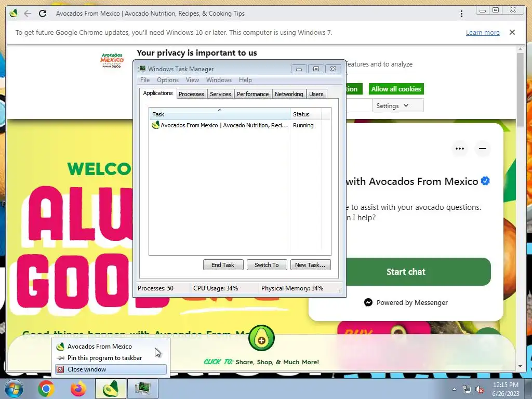The image size is (532, 399).
Task: Click the page scrollbar up arrow
Action: [x=520, y=49]
